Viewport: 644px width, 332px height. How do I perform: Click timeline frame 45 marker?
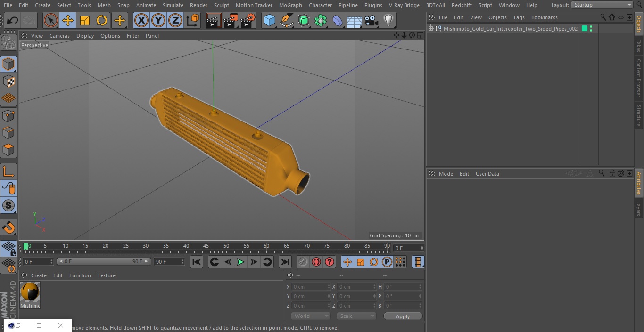pyautogui.click(x=206, y=246)
